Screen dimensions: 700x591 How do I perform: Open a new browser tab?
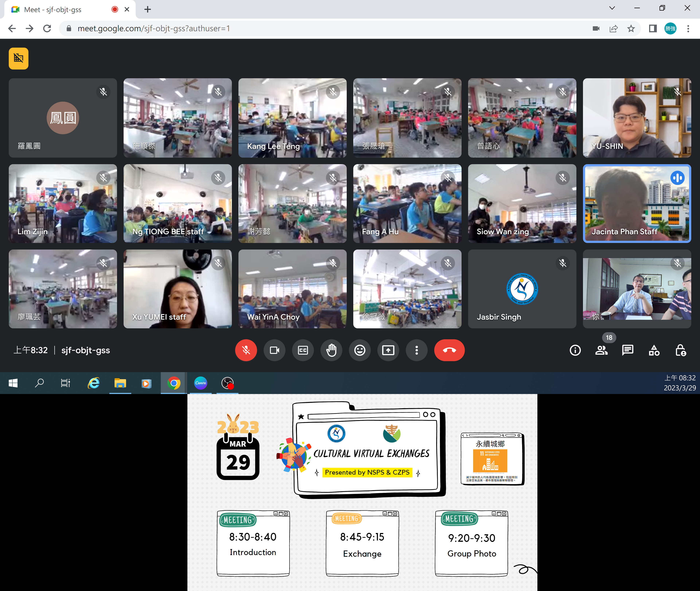pos(148,9)
